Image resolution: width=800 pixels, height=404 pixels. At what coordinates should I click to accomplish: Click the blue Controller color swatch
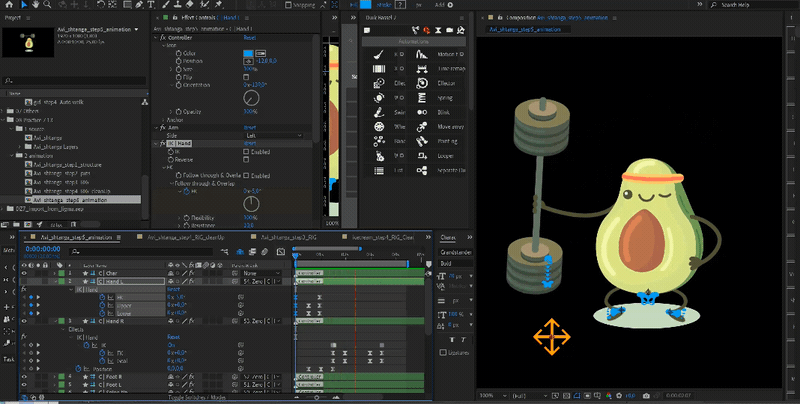[248, 52]
